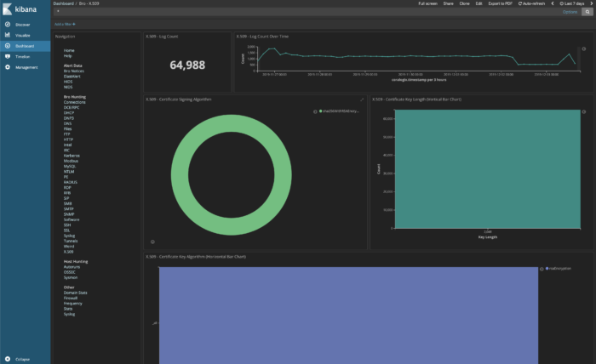
Task: Open ElastAlert dashboard link
Action: [72, 77]
